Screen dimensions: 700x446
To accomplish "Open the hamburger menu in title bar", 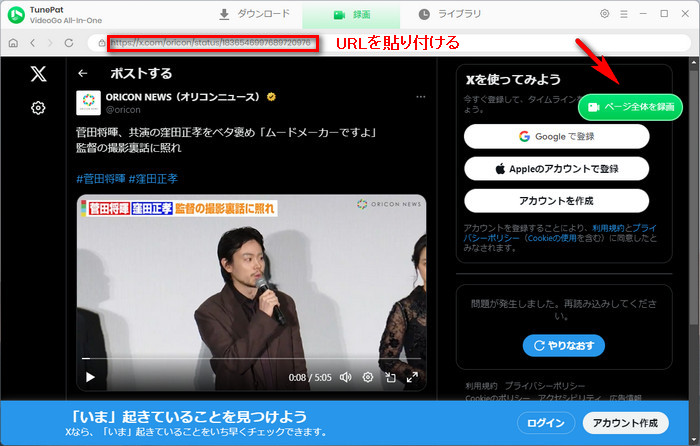I will coord(624,14).
